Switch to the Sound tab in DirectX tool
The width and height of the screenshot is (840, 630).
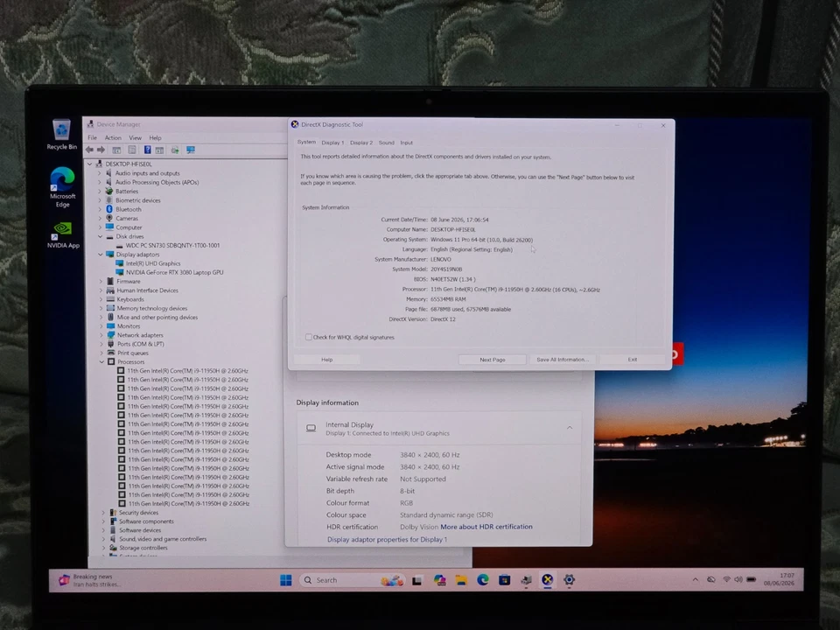(x=386, y=143)
